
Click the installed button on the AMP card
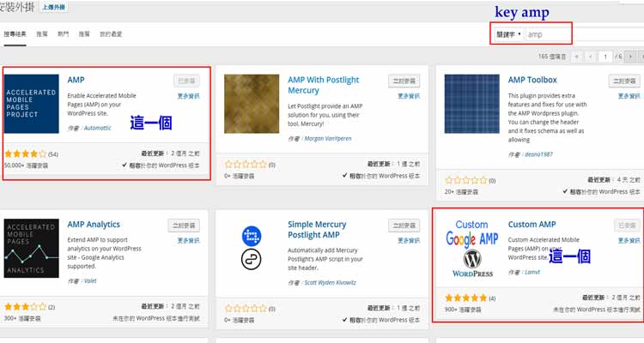click(186, 81)
